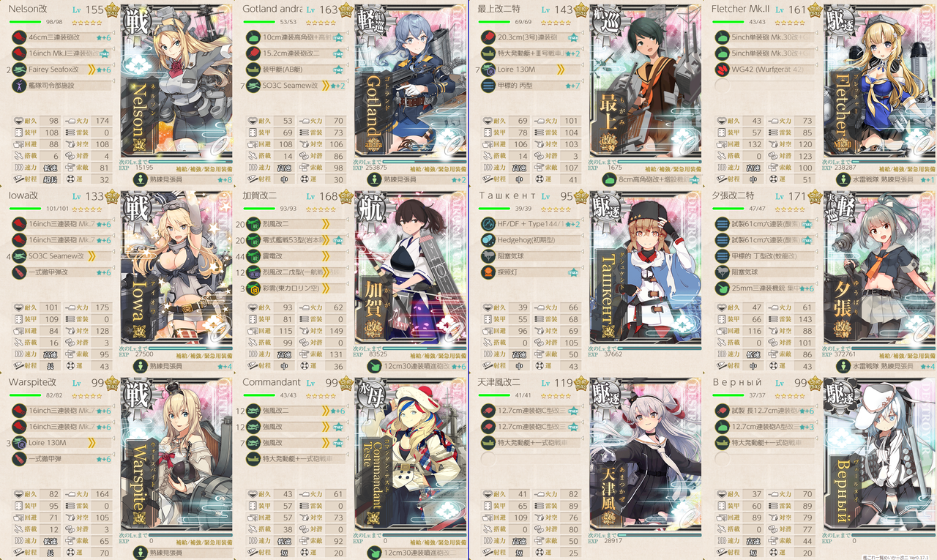Click the 艦隊司令部施設 command facility icon
Image resolution: width=937 pixels, height=560 pixels.
coord(18,86)
